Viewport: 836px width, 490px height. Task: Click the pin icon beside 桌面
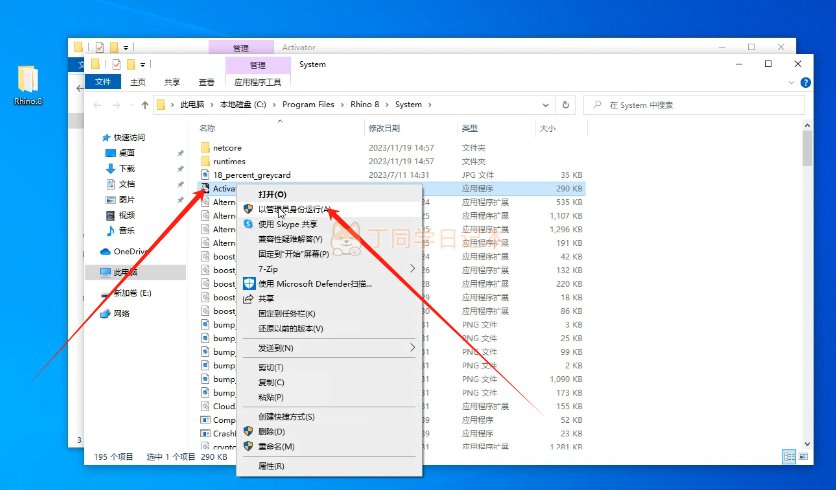[180, 153]
